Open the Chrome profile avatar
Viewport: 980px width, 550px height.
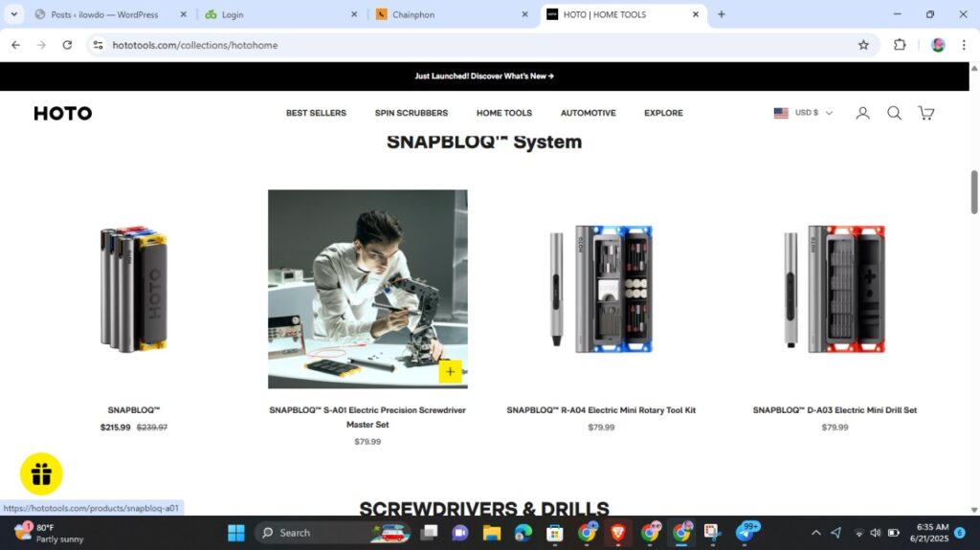tap(938, 45)
